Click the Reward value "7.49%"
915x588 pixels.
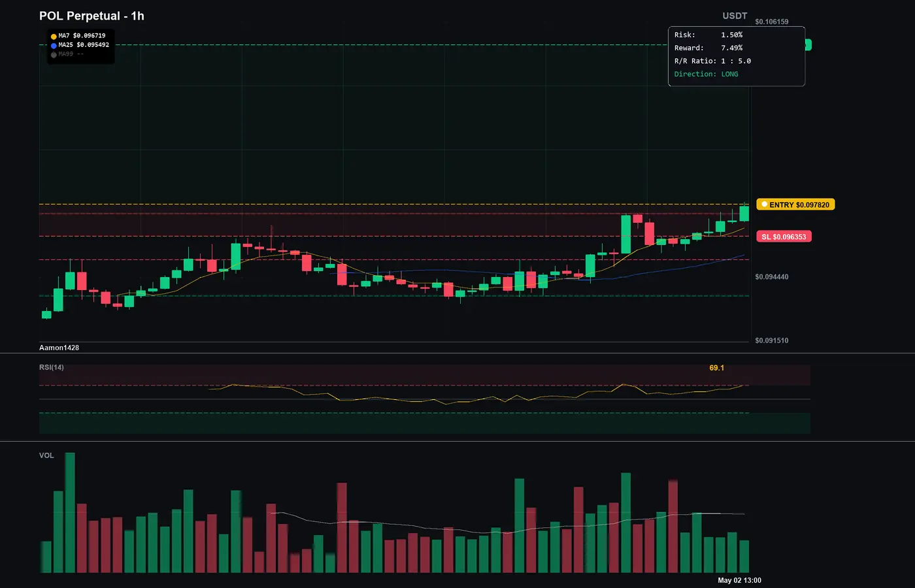point(732,48)
